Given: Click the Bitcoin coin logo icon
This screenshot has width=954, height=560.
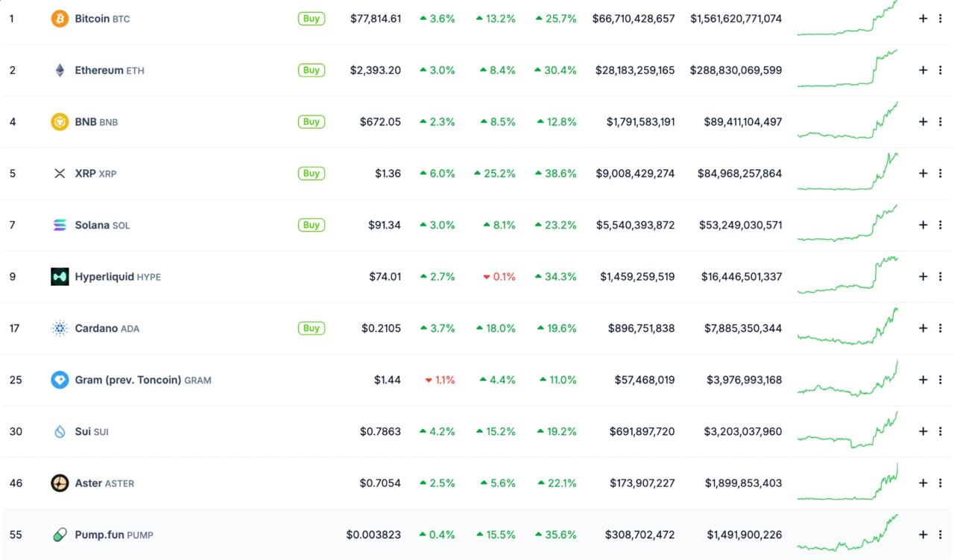Looking at the screenshot, I should [x=60, y=19].
